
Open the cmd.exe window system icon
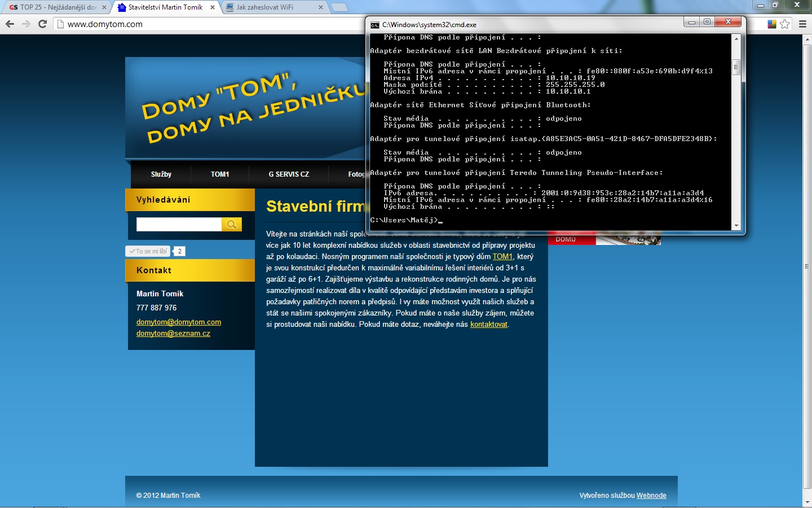click(x=374, y=25)
